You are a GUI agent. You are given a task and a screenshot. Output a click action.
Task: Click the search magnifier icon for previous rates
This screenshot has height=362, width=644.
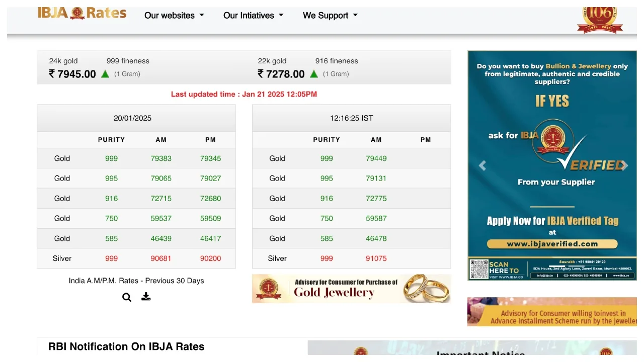click(x=127, y=297)
